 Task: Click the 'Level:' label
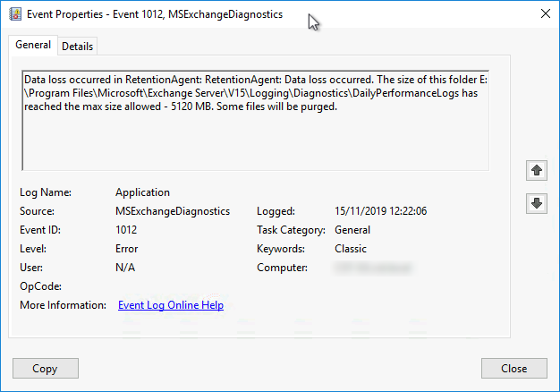[33, 249]
